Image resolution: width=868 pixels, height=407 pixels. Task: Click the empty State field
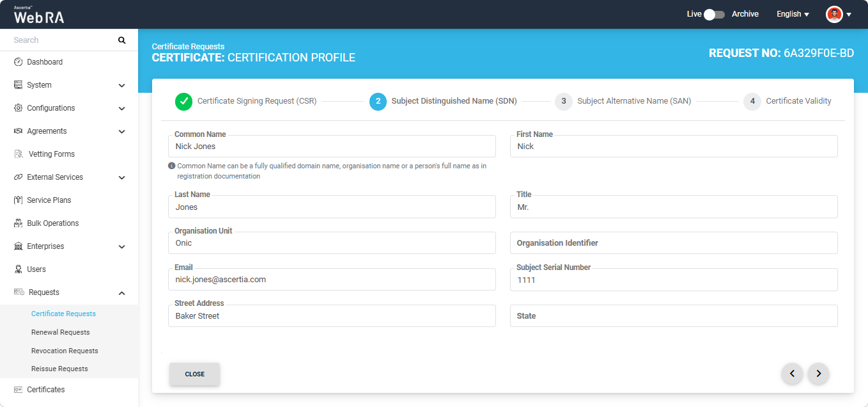(674, 315)
